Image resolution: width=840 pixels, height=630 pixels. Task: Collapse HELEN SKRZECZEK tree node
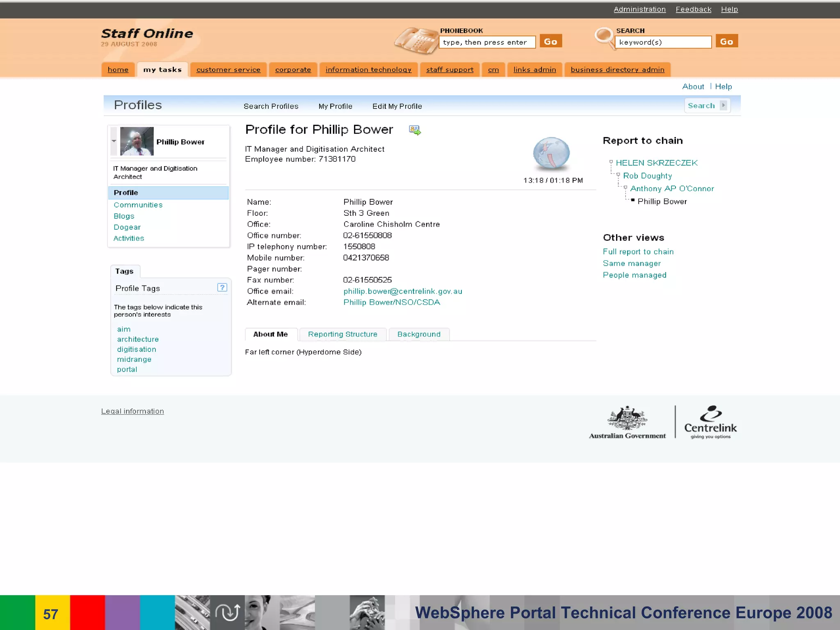[611, 162]
